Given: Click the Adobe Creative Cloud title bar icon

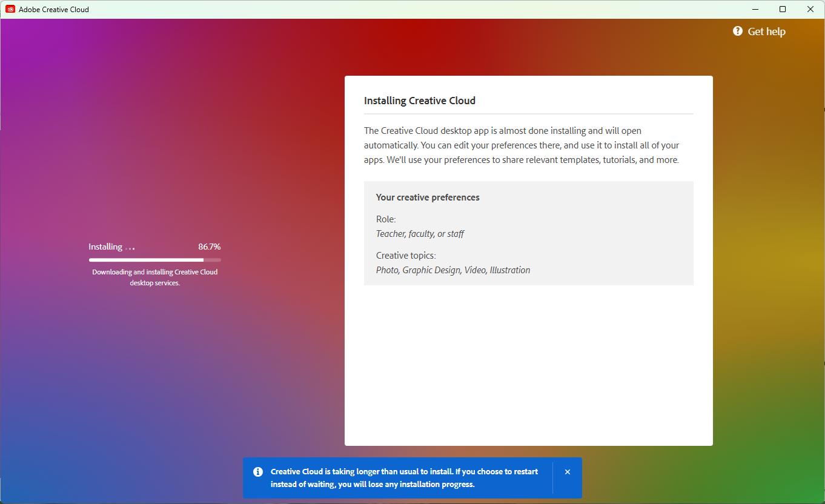Looking at the screenshot, I should [10, 9].
